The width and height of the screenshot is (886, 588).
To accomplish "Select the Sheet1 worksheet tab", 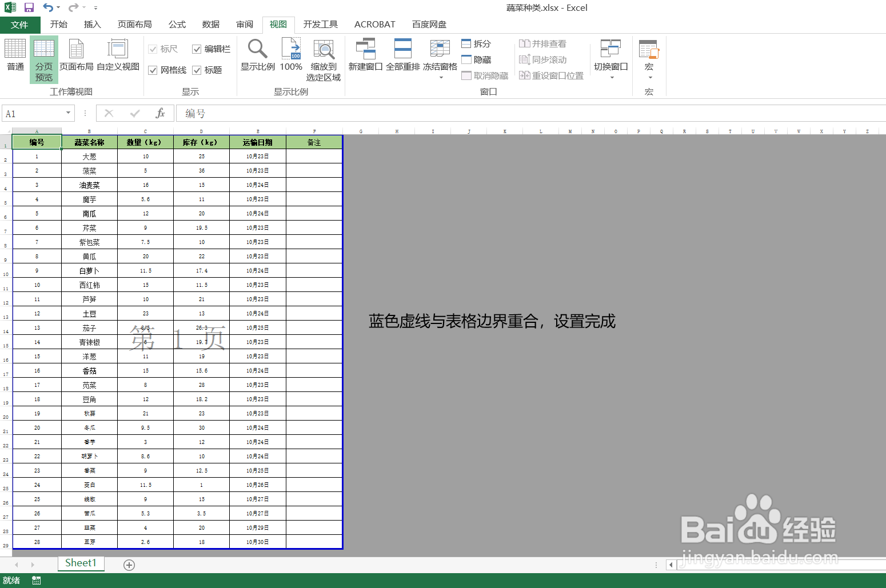I will [81, 563].
